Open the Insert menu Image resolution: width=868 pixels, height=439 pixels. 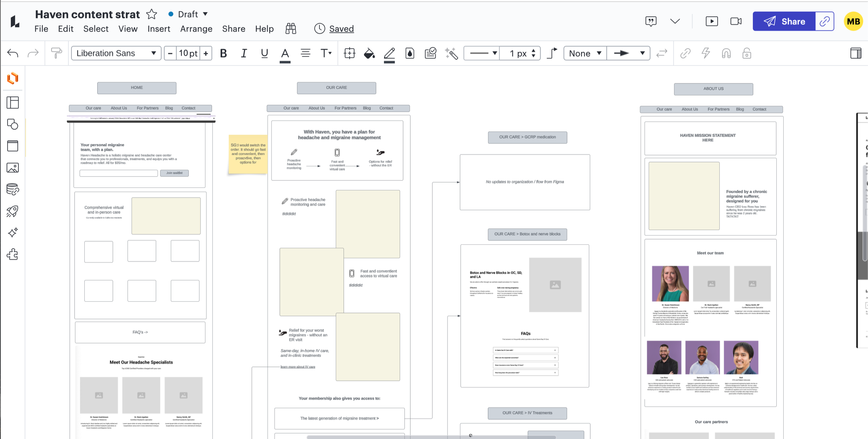click(159, 29)
